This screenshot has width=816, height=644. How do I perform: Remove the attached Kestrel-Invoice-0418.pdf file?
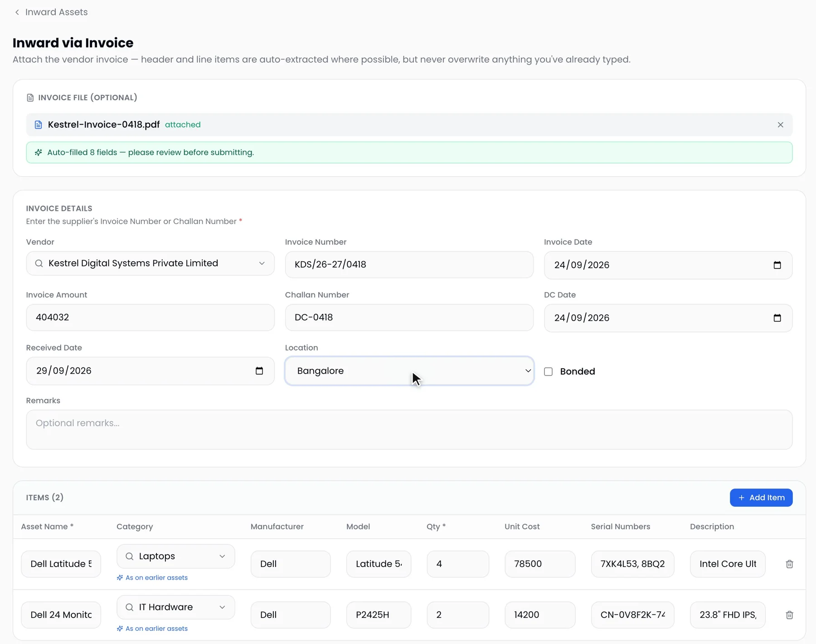click(780, 125)
